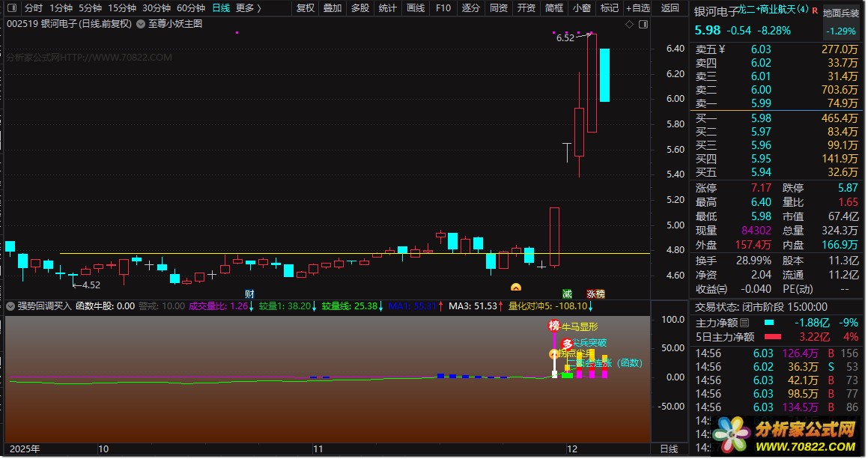This screenshot has height=459, width=868.
Task: Switch to the 60分钟 period tab
Action: coord(191,8)
